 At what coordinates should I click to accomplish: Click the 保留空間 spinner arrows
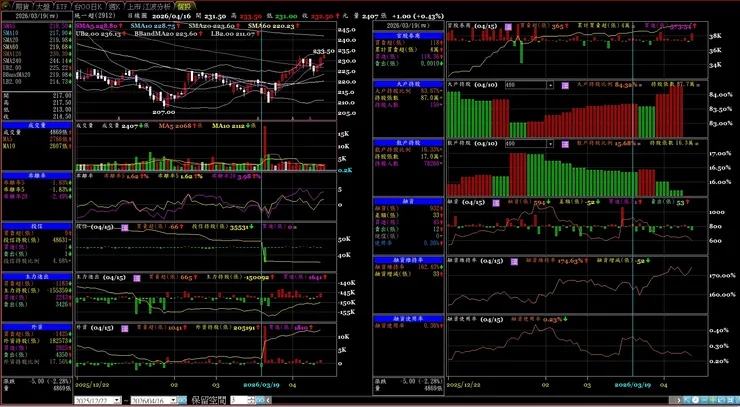pos(252,400)
